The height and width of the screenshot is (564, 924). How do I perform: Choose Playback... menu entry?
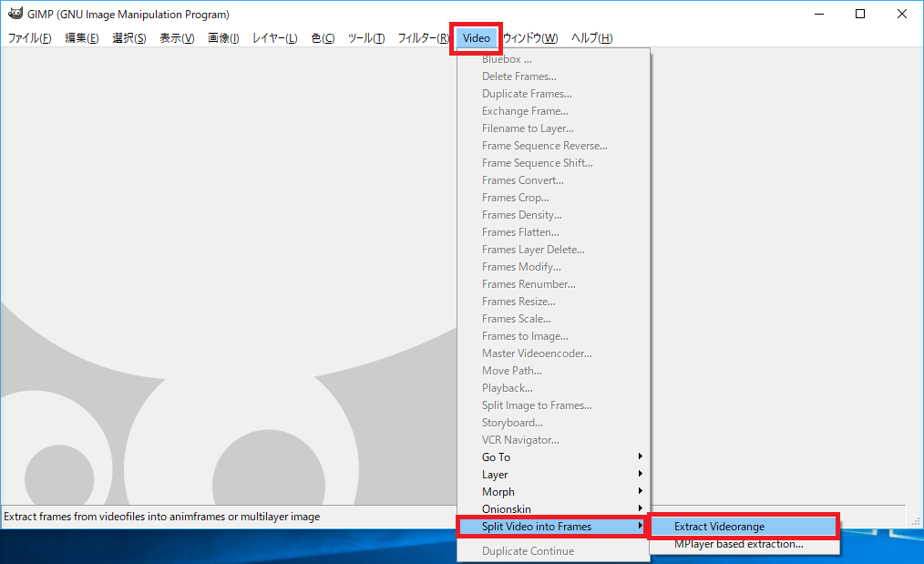pos(553,388)
